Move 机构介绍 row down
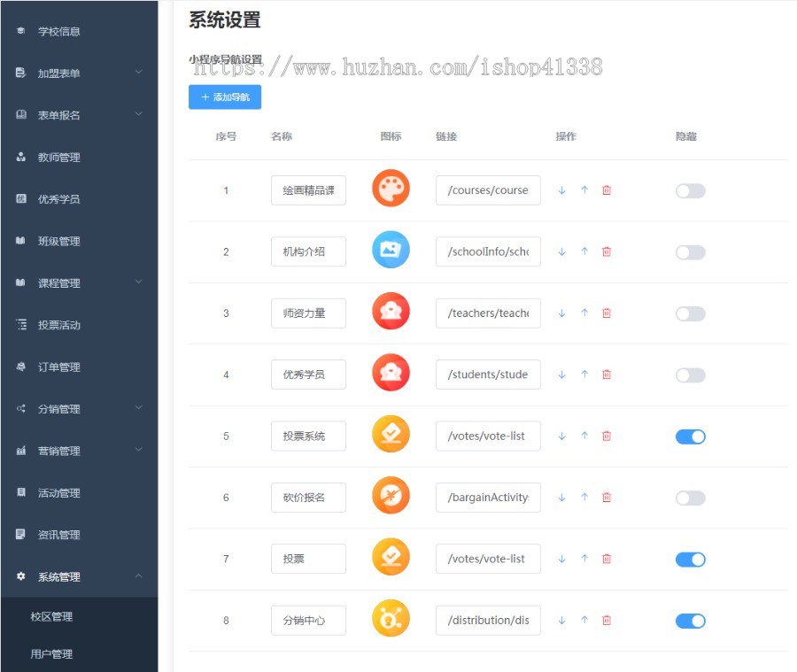The width and height of the screenshot is (797, 672). coord(561,252)
